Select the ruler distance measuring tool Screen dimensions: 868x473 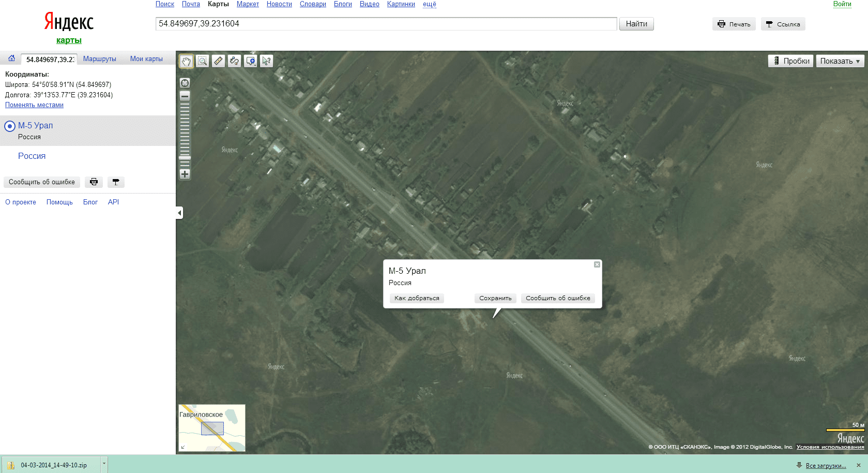coord(219,61)
